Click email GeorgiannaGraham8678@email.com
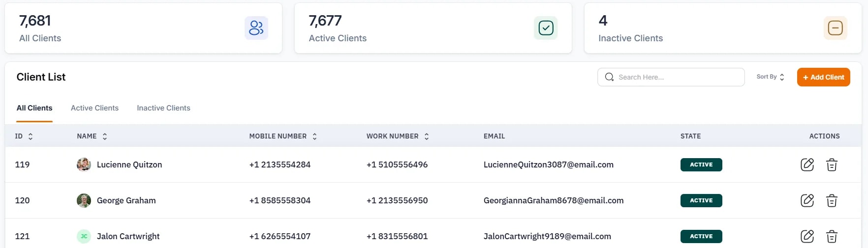 (554, 200)
